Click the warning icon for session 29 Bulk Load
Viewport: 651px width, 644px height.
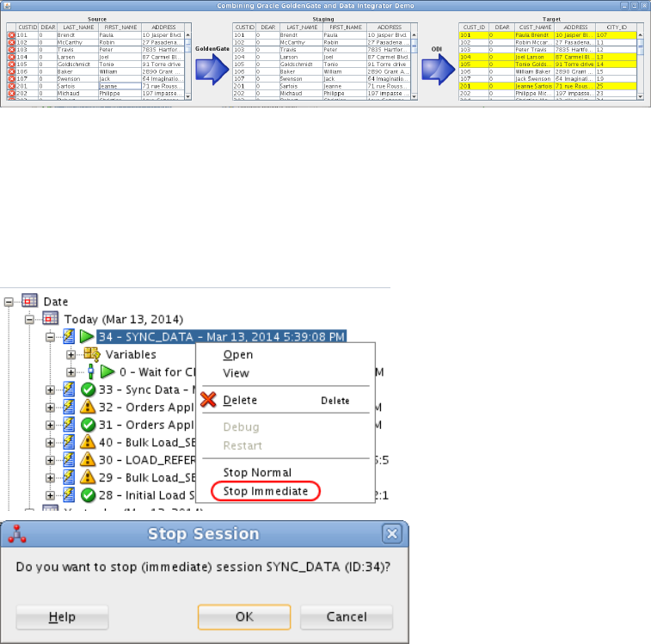tap(88, 477)
